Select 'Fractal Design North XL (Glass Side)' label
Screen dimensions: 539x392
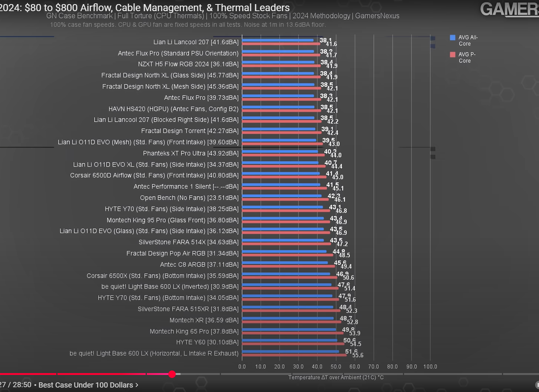coord(170,75)
